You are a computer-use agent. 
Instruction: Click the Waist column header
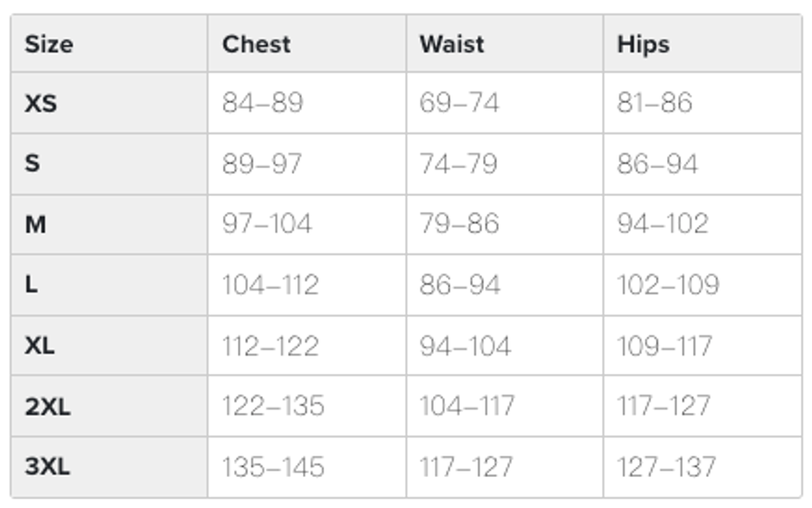tap(452, 44)
